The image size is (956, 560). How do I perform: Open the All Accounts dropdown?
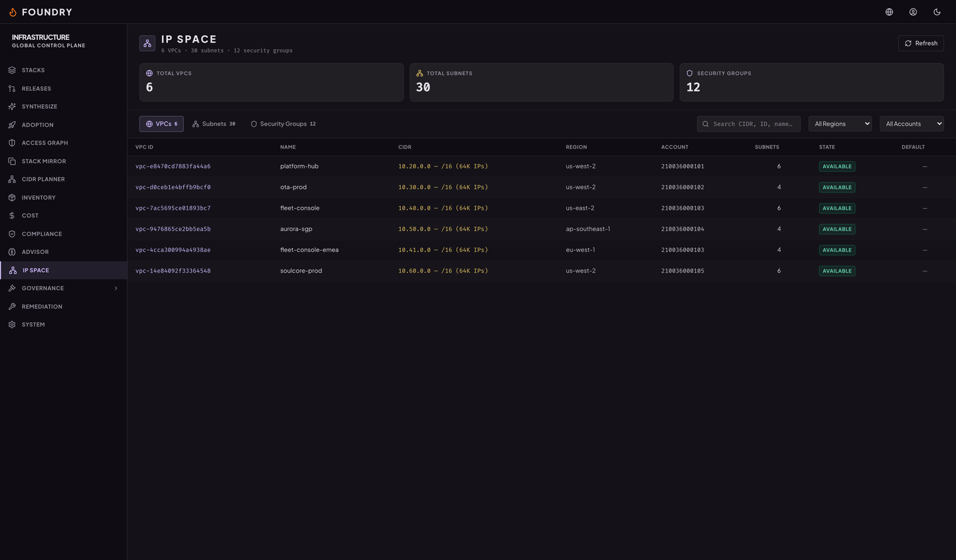pyautogui.click(x=912, y=124)
